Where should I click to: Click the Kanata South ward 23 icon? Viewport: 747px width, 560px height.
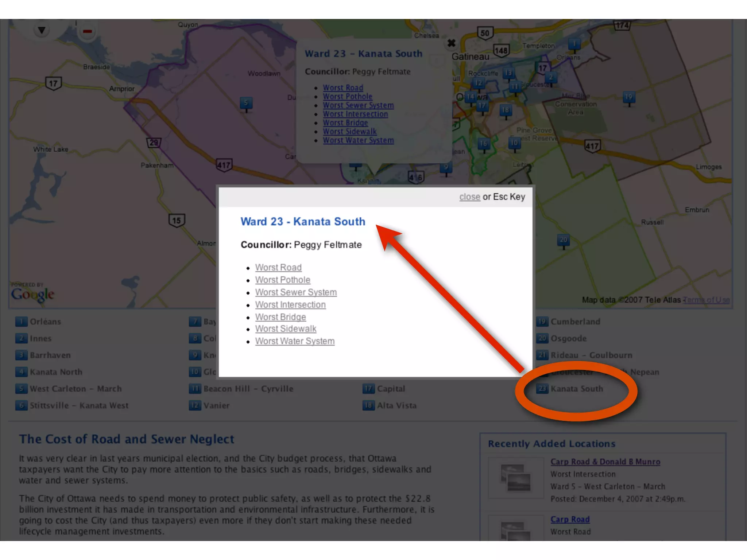click(x=542, y=389)
